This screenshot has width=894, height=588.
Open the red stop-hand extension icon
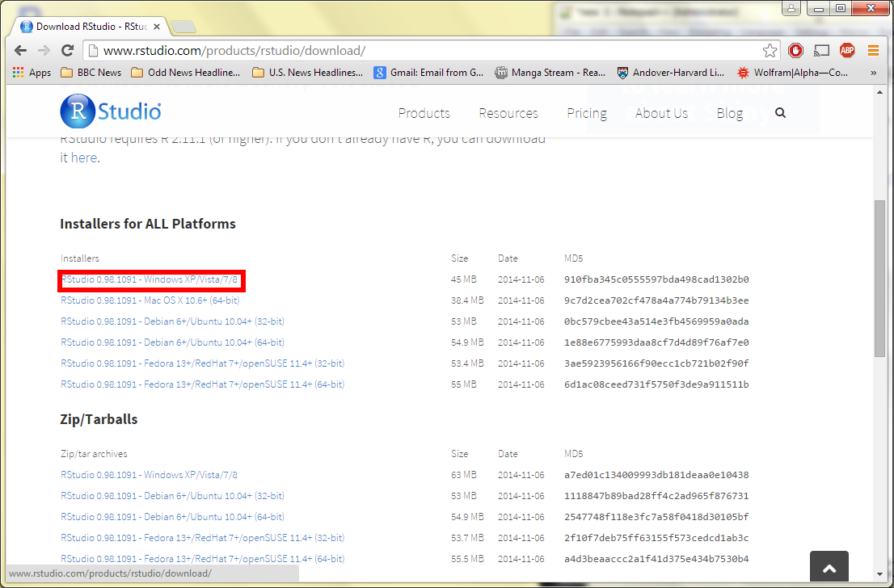click(x=796, y=51)
